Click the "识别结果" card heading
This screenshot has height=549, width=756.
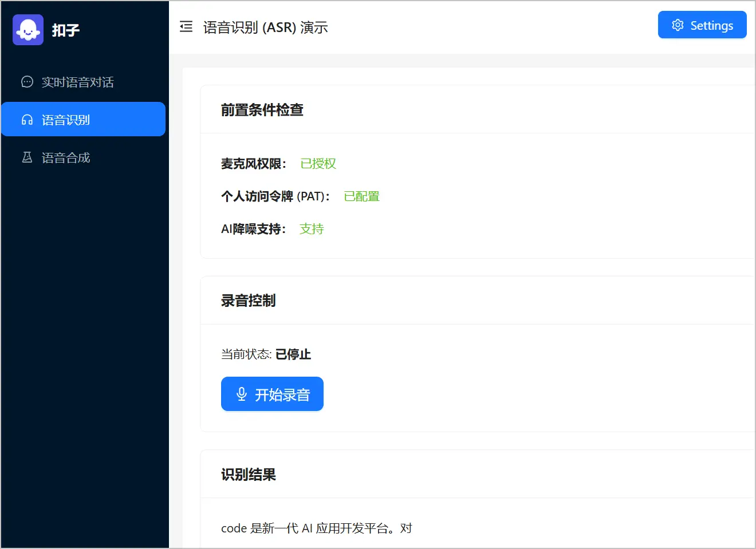249,475
